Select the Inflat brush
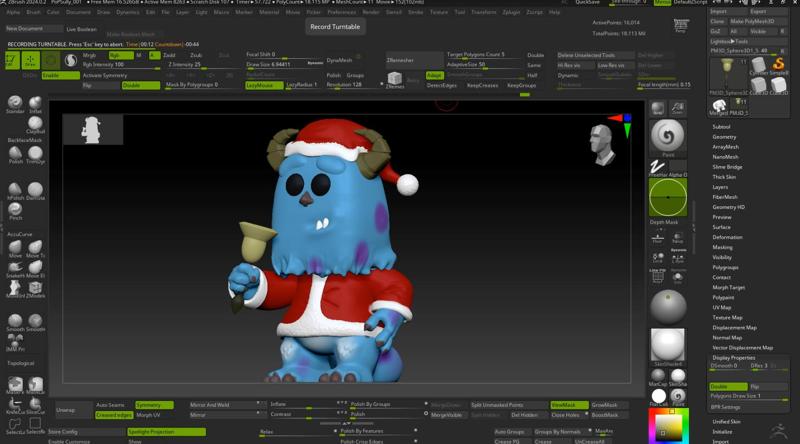 pos(35,103)
